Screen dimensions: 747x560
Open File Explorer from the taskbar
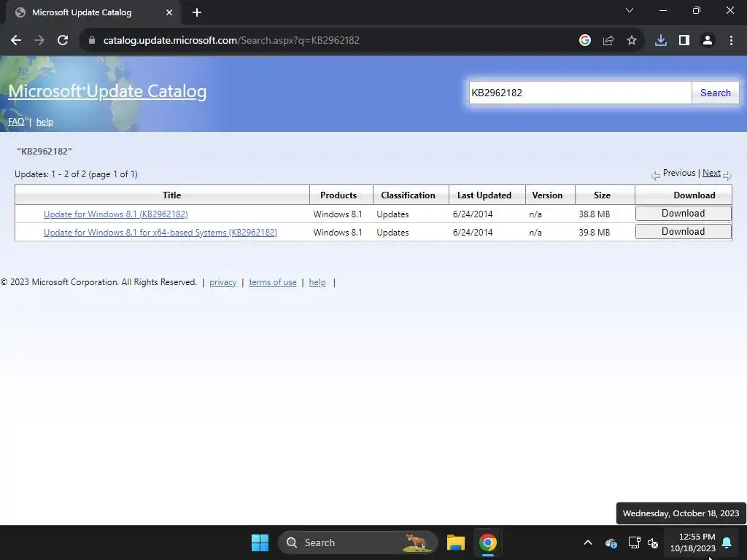coord(456,542)
